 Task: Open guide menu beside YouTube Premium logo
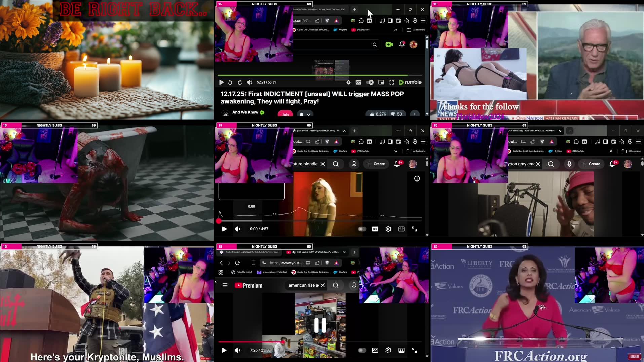[x=225, y=285]
